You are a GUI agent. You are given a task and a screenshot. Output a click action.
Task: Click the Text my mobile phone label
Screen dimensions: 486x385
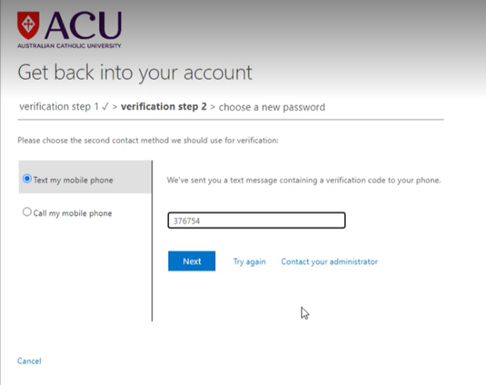pos(73,180)
